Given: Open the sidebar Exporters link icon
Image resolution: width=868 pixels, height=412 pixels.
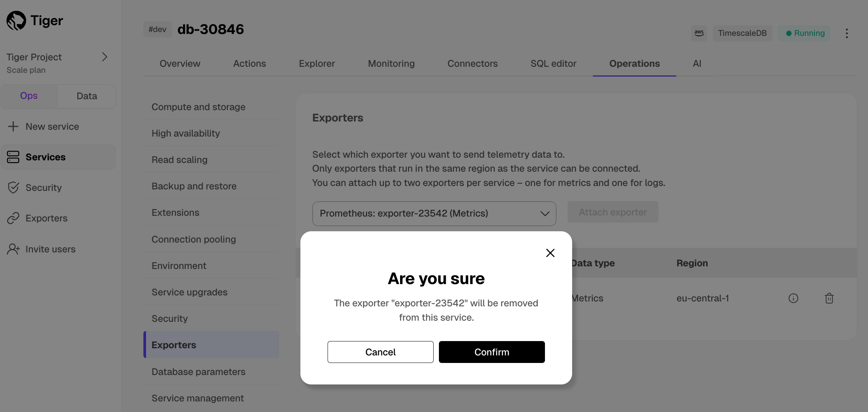Looking at the screenshot, I should (13, 218).
